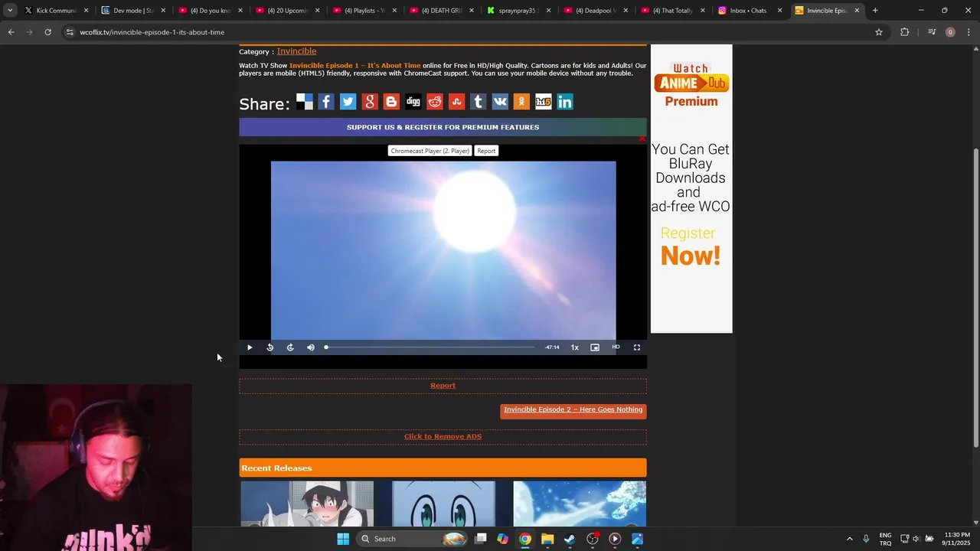Click the Support Us & Register banner
The width and height of the screenshot is (980, 551).
(x=443, y=127)
